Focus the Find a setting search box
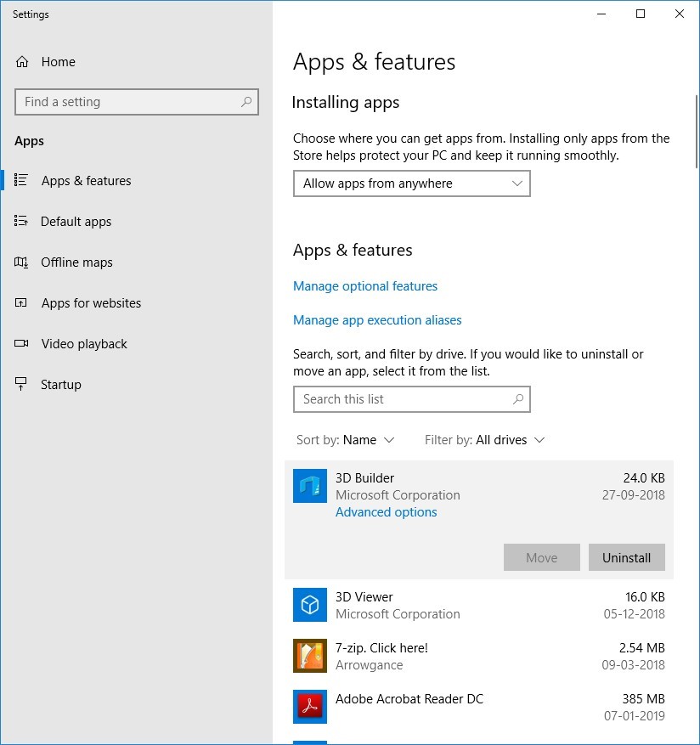This screenshot has height=745, width=700. click(x=137, y=102)
